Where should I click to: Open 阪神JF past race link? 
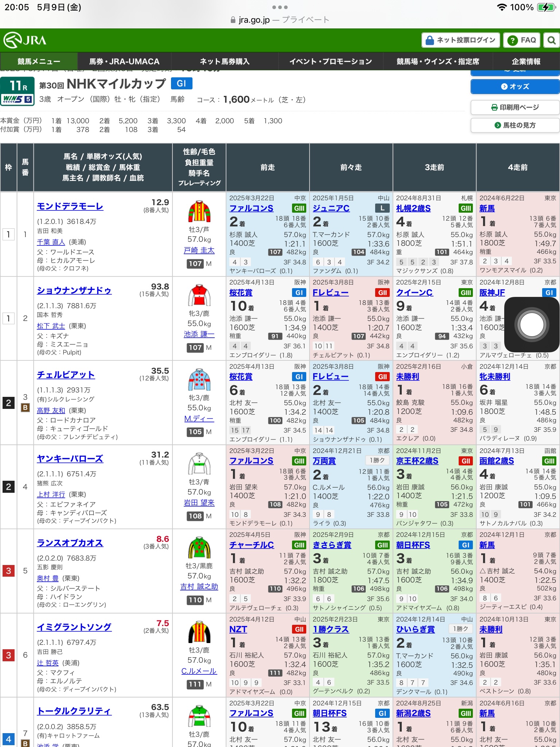[492, 293]
